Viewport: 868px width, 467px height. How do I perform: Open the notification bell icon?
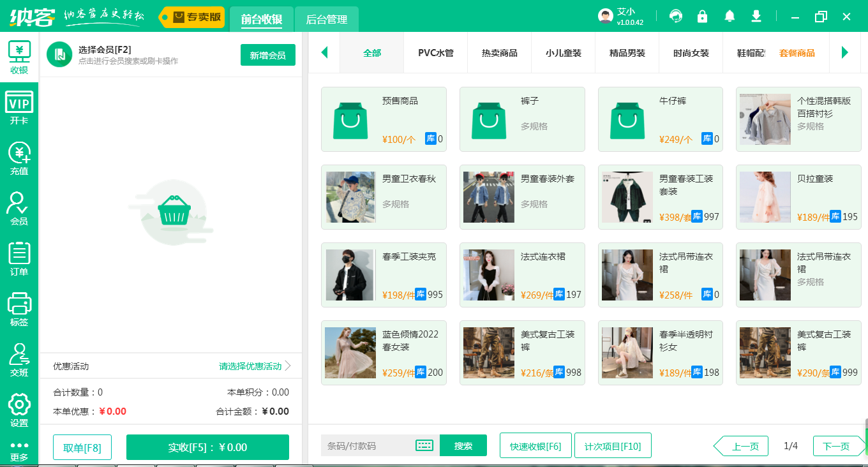(730, 17)
